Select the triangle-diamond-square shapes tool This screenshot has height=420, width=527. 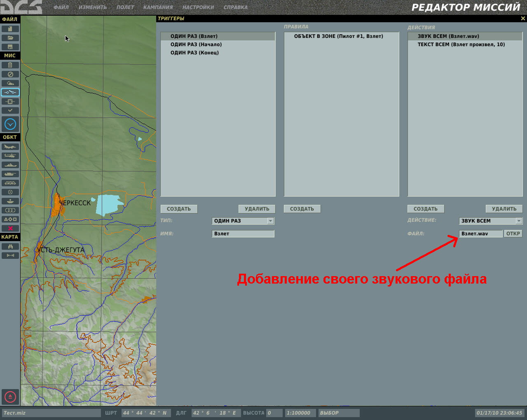pyautogui.click(x=10, y=219)
